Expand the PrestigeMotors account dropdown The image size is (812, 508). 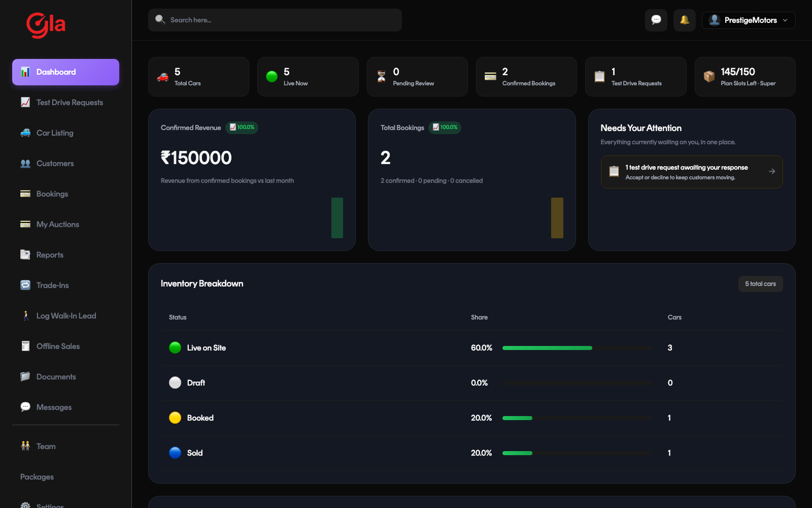(749, 20)
